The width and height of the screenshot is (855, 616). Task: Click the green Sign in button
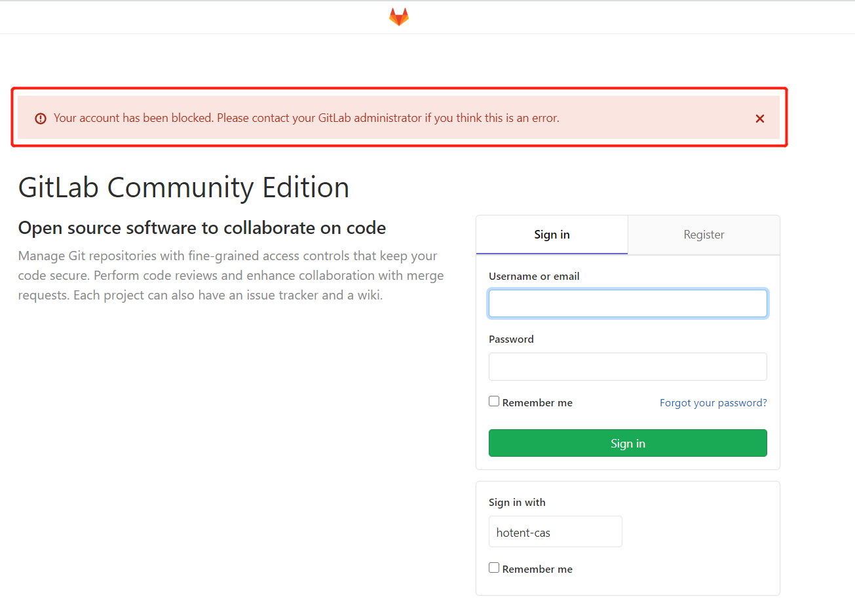click(628, 443)
